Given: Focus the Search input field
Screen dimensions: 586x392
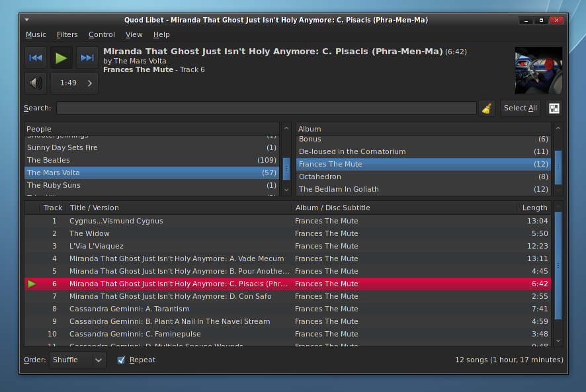Looking at the screenshot, I should [267, 108].
